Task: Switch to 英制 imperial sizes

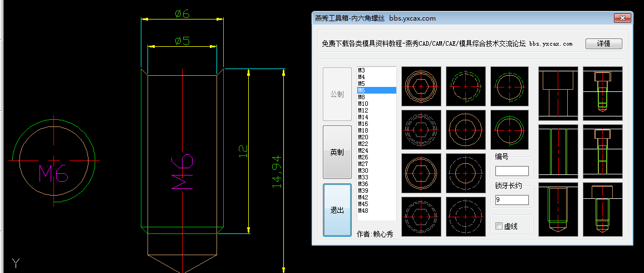Action: pos(337,152)
